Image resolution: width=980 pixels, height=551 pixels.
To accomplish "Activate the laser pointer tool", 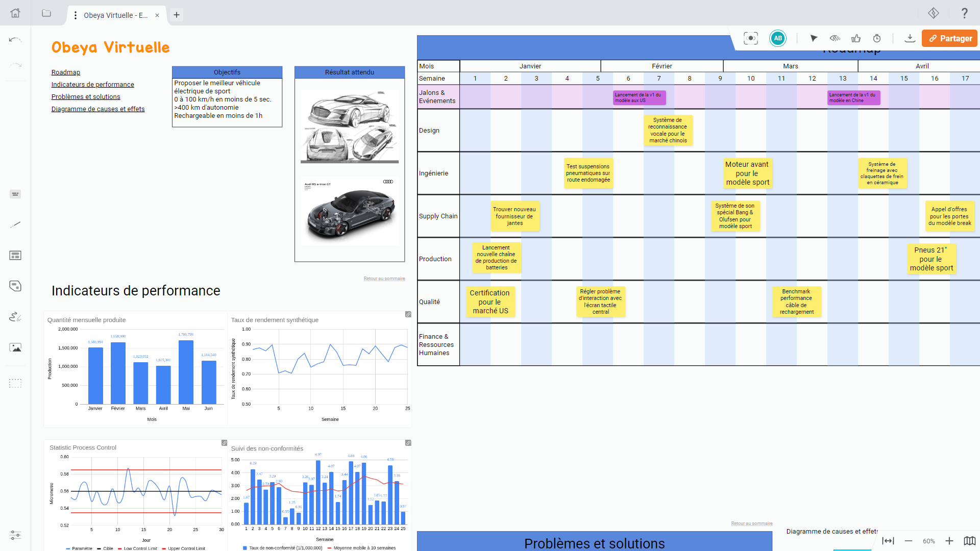I will [x=814, y=38].
